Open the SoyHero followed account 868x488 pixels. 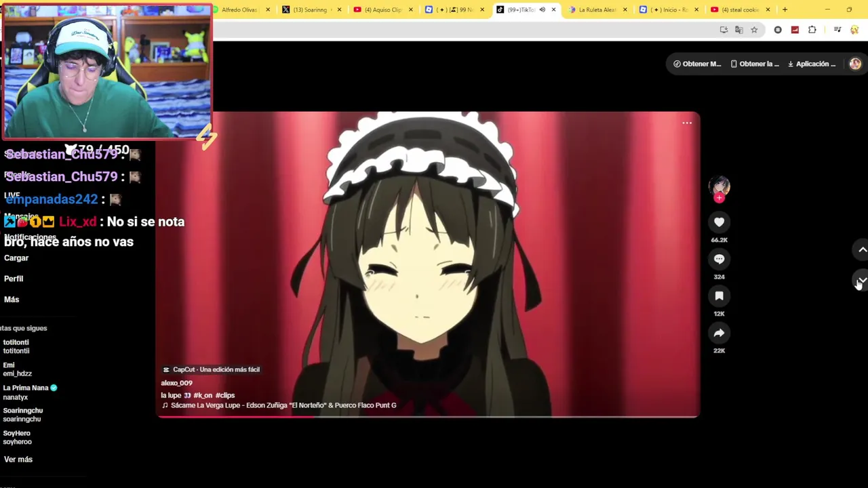(x=17, y=437)
